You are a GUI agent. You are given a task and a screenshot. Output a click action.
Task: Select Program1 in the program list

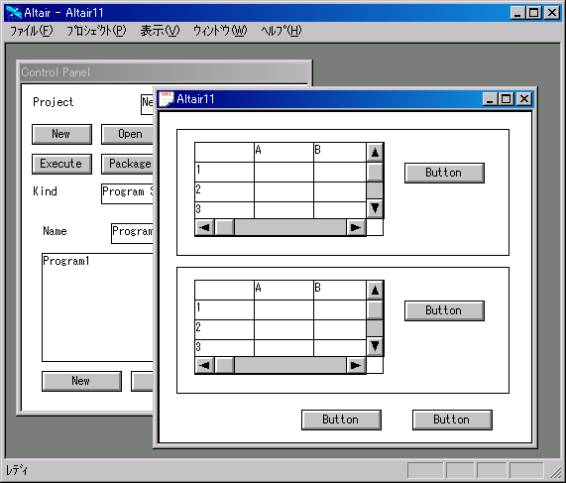(66, 261)
